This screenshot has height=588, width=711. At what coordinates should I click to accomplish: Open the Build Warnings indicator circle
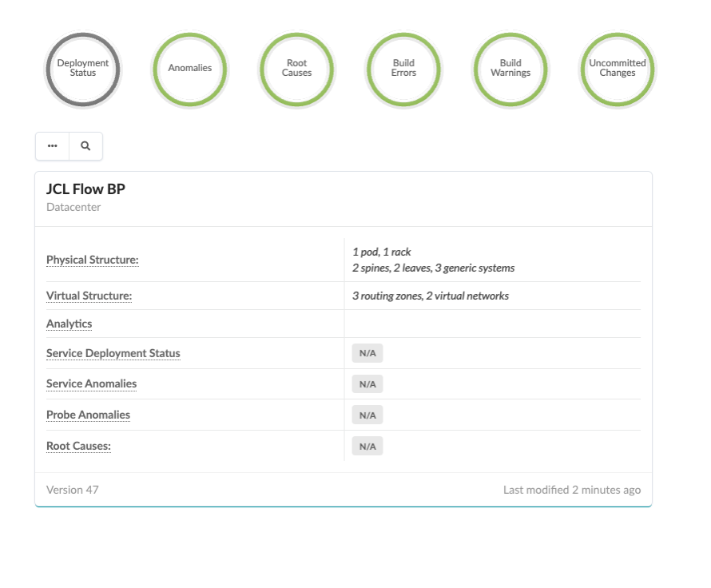[510, 69]
